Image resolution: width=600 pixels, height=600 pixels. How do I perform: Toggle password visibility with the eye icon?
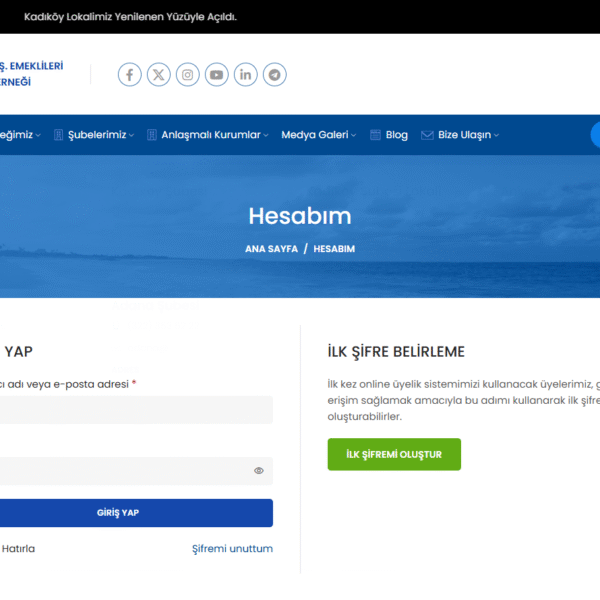click(x=259, y=470)
